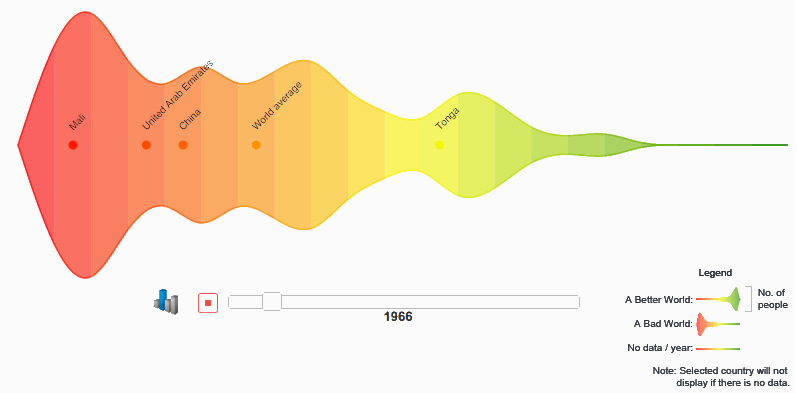Click the slider track left of handle
This screenshot has width=797, height=393.
[246, 301]
